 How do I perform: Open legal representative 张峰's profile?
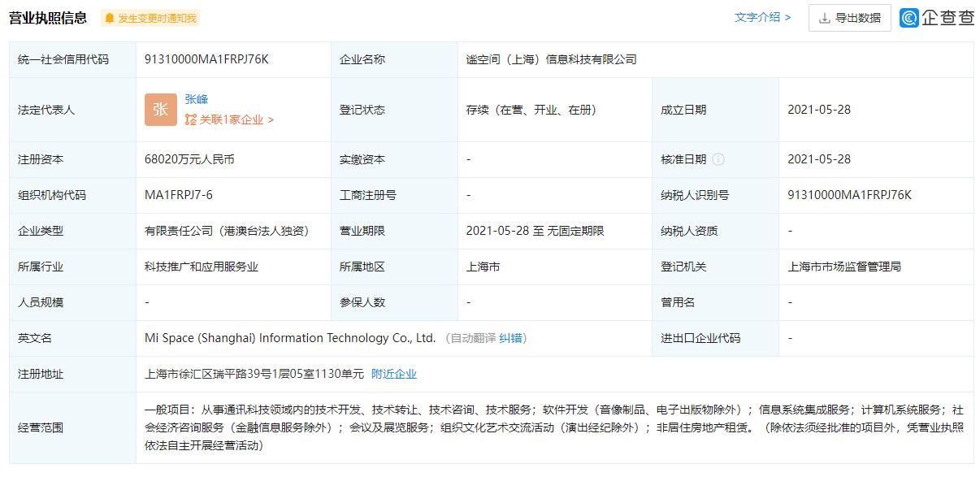197,99
